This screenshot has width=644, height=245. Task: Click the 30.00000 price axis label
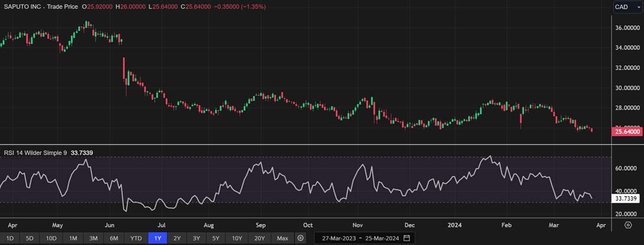(629, 88)
